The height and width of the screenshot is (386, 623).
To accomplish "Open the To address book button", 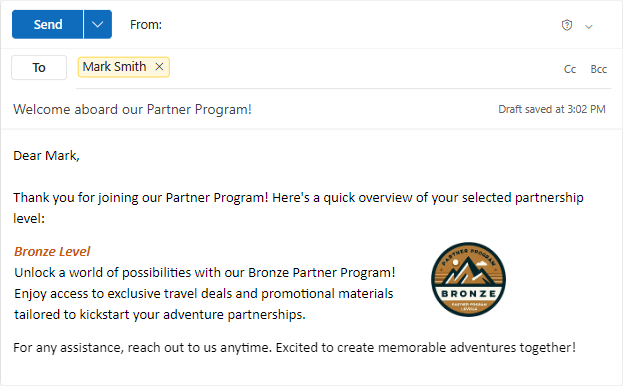I will 39,68.
